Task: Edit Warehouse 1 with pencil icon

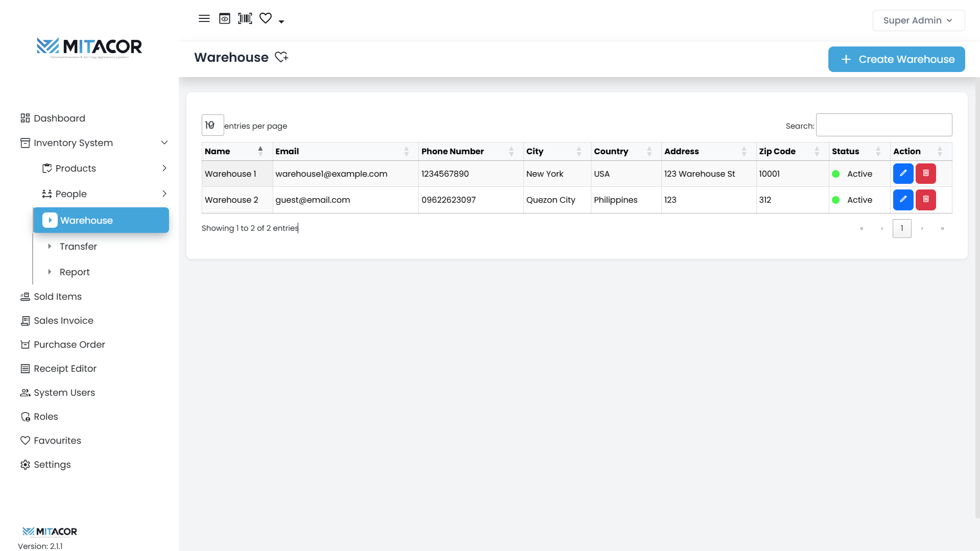Action: pos(903,174)
